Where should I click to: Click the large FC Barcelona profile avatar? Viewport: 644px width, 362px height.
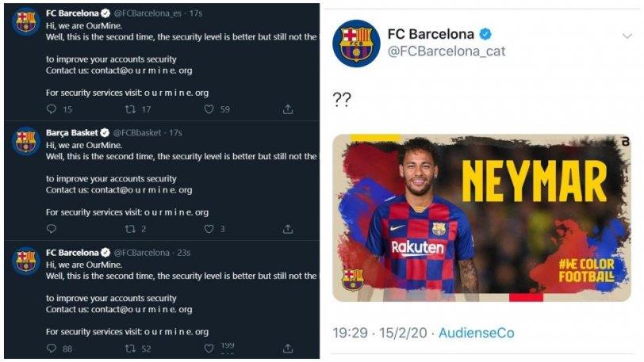[356, 43]
